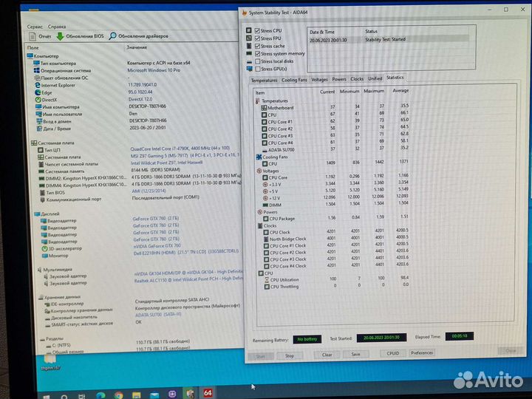The height and width of the screenshot is (399, 532).
Task: Open the MSI Z97 Gaming 5 link
Action: coord(185,155)
